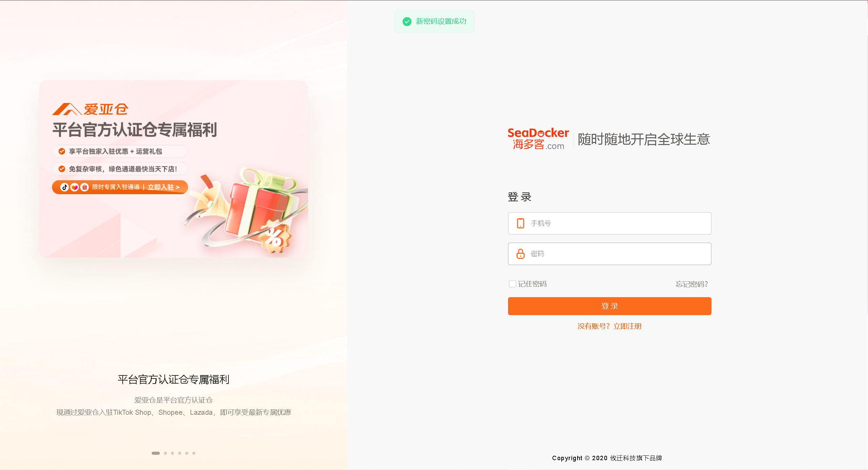The width and height of the screenshot is (868, 470).
Task: Click the Shopee bag icon in the banner button
Action: point(84,187)
